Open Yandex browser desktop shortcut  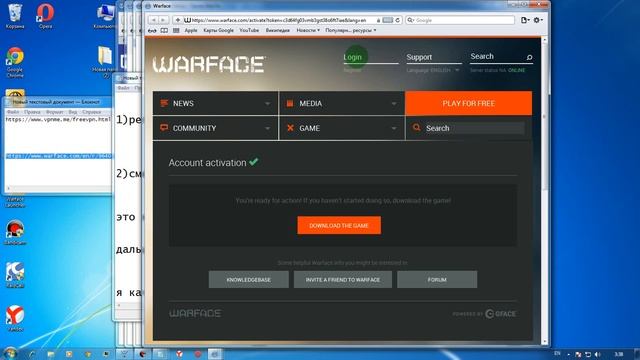click(x=15, y=318)
